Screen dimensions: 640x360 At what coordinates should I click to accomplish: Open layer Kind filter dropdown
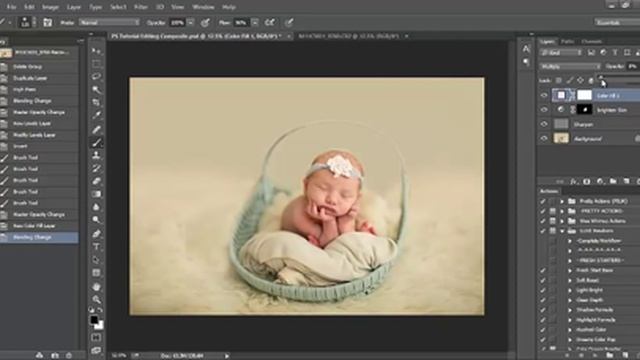tap(561, 53)
